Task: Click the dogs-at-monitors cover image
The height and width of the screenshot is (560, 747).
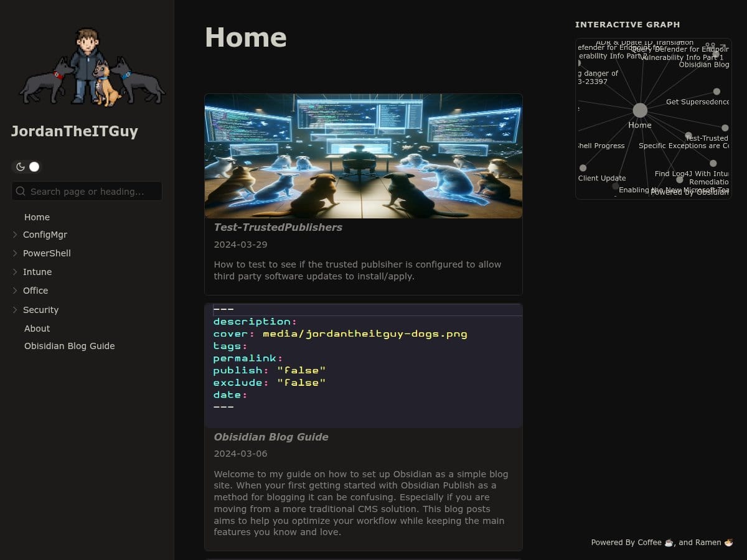Action: (x=363, y=156)
